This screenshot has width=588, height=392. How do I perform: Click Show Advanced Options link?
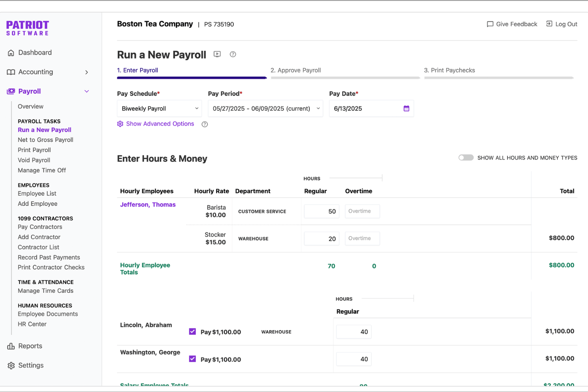(x=160, y=124)
